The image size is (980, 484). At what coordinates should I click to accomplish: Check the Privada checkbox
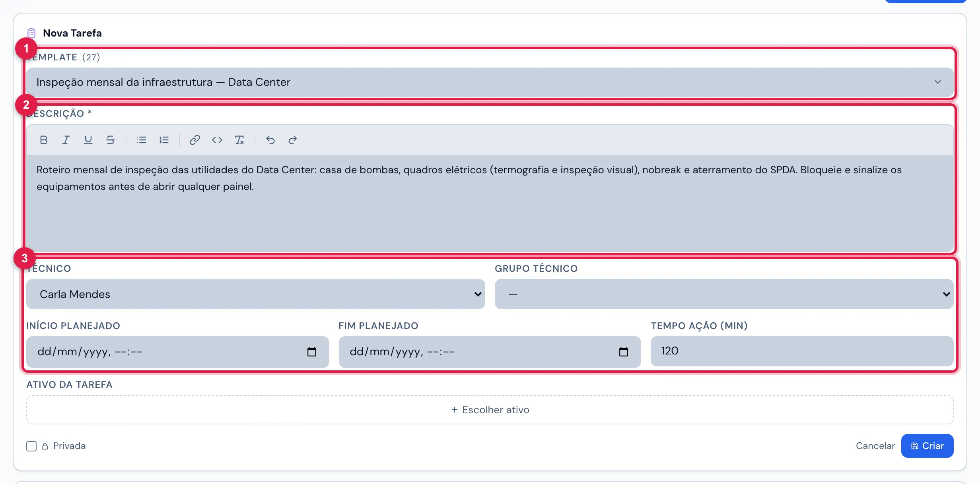(31, 446)
